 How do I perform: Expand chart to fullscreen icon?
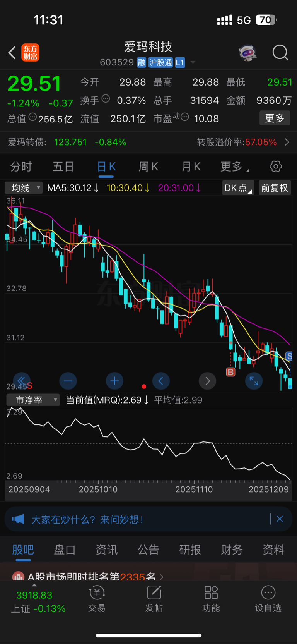[x=254, y=381]
